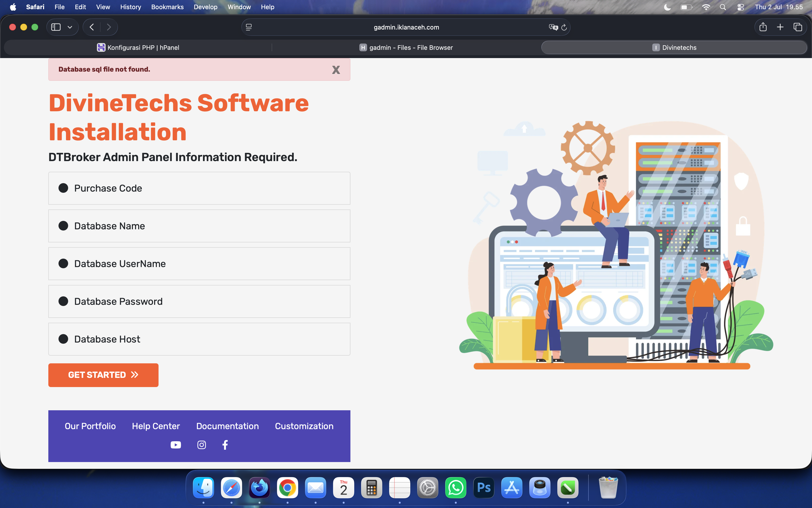Image resolution: width=812 pixels, height=508 pixels.
Task: Open Safari from the Dock
Action: 232,487
